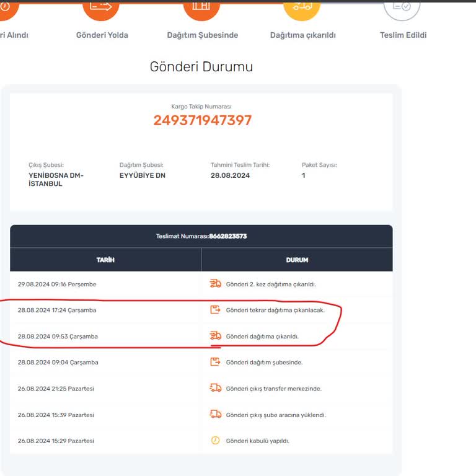Click 'YENİBOSNA DM-İSTANBUL' origin branch value
476x476 pixels.
[56, 179]
